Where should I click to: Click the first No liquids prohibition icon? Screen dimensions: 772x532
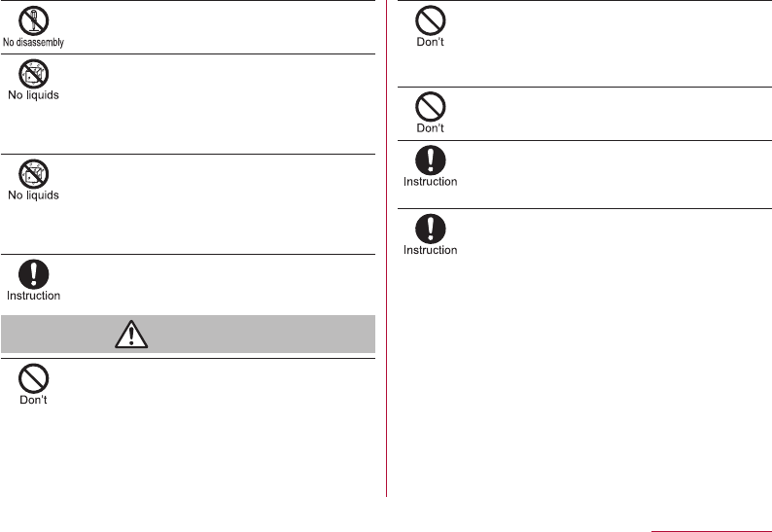pos(33,74)
